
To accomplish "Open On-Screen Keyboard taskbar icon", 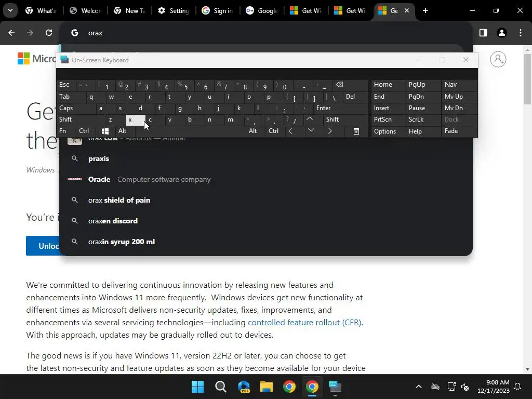I will 335,387.
